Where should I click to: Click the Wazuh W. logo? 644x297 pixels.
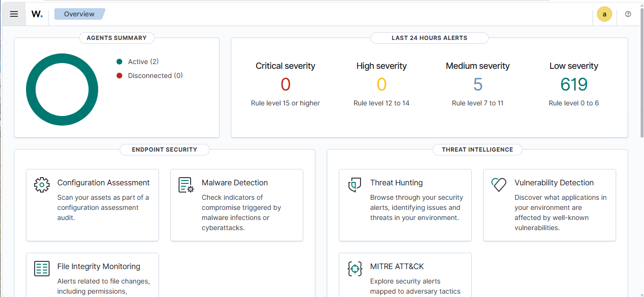(37, 14)
